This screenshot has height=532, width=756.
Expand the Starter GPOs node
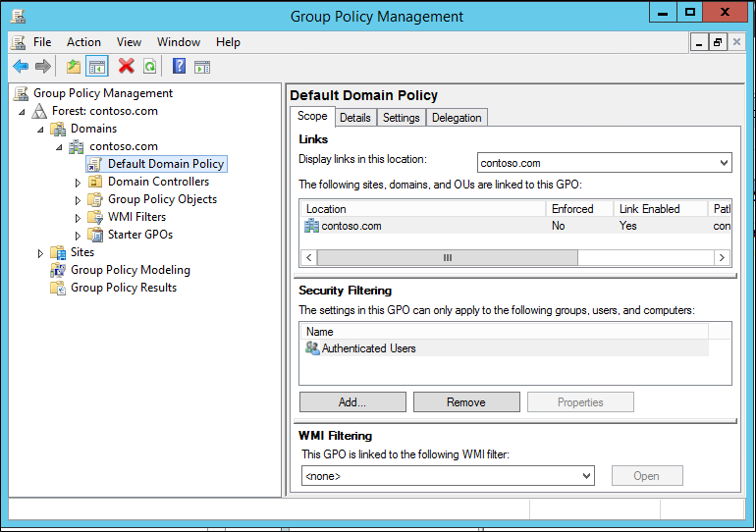point(78,236)
